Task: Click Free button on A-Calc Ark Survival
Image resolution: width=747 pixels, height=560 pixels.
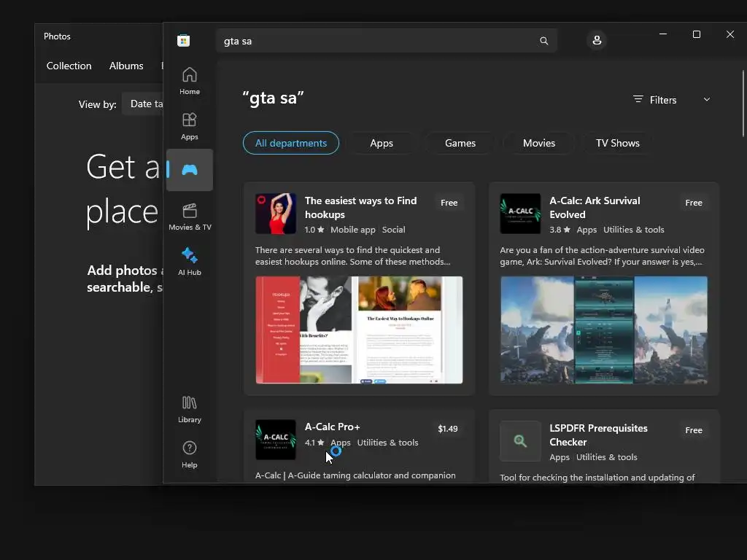Action: click(x=694, y=203)
